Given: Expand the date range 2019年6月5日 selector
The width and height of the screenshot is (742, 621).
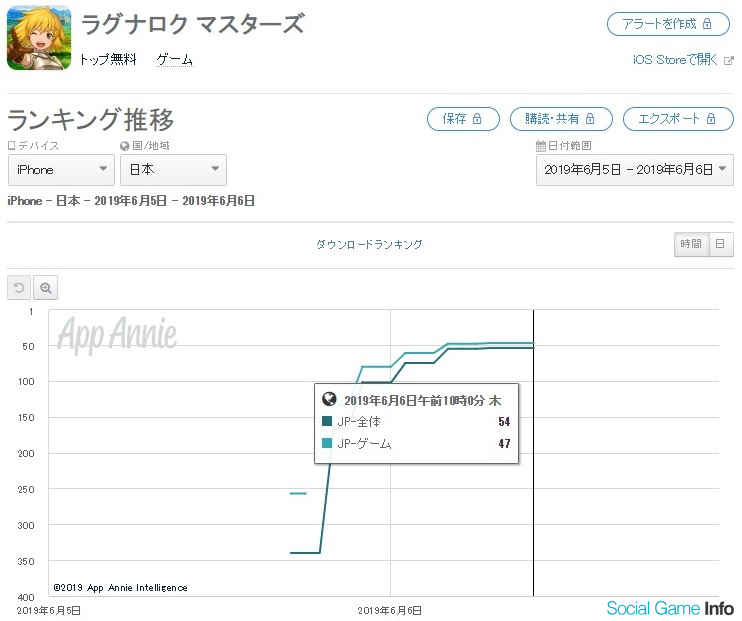Looking at the screenshot, I should click(635, 170).
